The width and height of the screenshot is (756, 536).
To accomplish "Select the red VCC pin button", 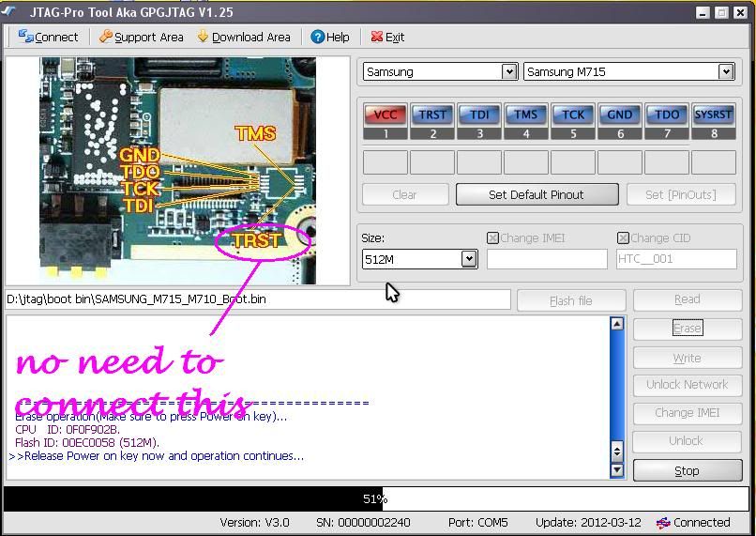I will (x=386, y=115).
